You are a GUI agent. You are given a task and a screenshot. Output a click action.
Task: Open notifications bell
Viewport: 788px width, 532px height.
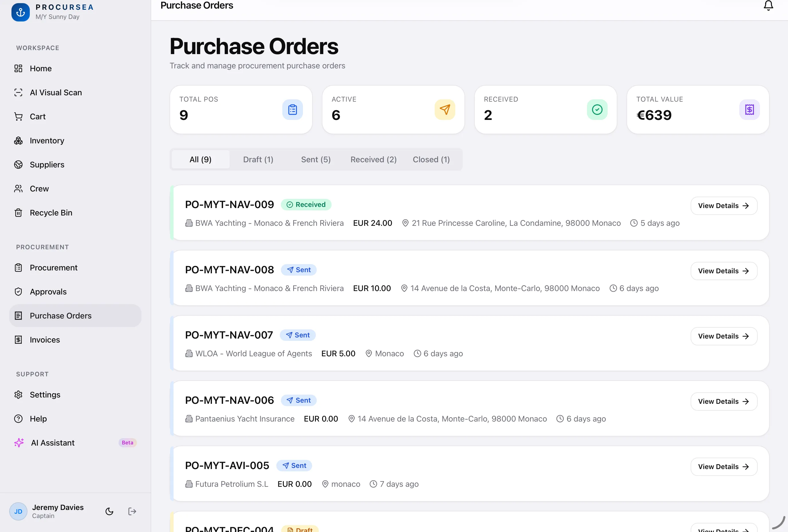(x=768, y=5)
